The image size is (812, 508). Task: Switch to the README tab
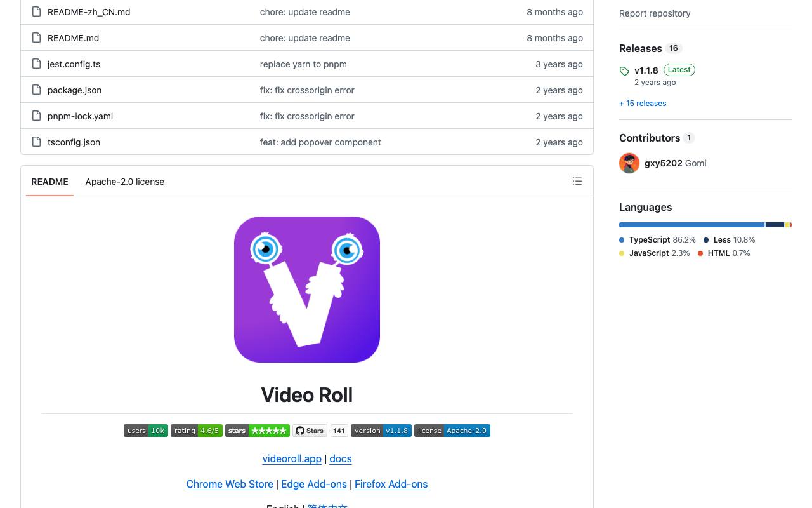49,182
